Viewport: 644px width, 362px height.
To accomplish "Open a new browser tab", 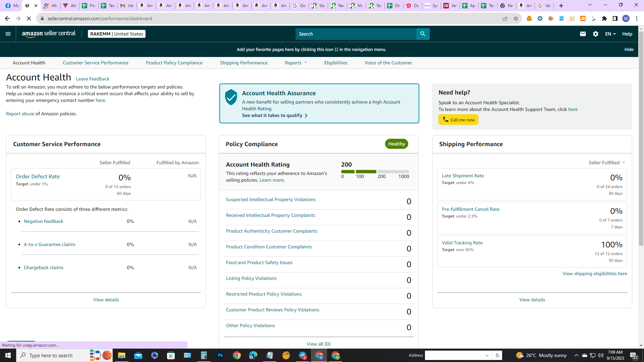I will tap(561, 6).
